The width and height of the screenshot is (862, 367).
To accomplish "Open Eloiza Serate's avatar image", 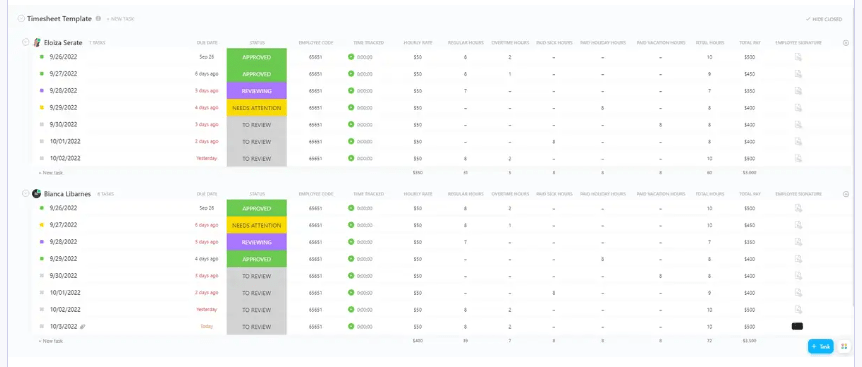I will pyautogui.click(x=37, y=42).
